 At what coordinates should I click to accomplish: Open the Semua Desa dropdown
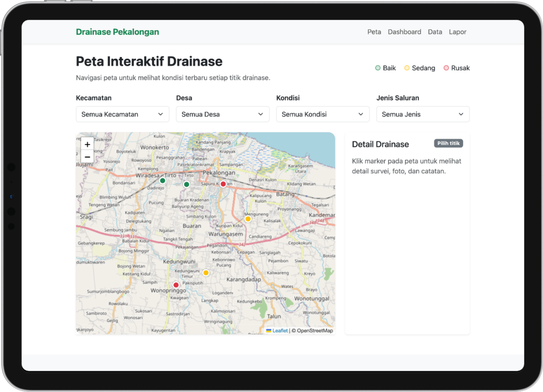[222, 114]
